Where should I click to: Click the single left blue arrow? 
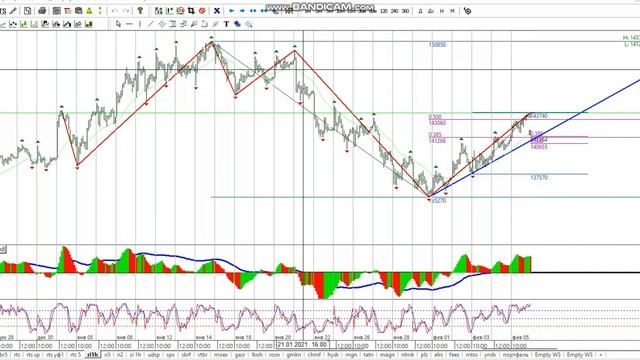[231, 11]
